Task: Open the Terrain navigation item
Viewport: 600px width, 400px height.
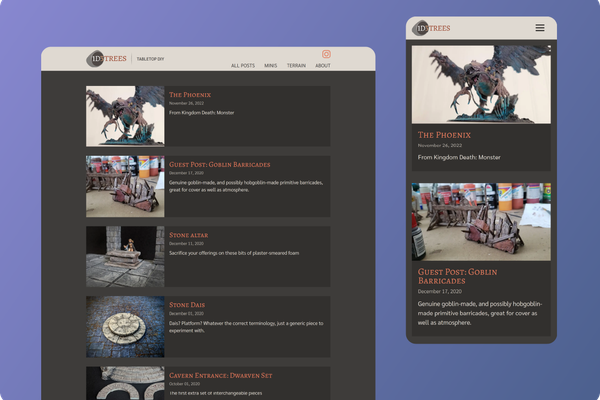Action: [x=296, y=65]
